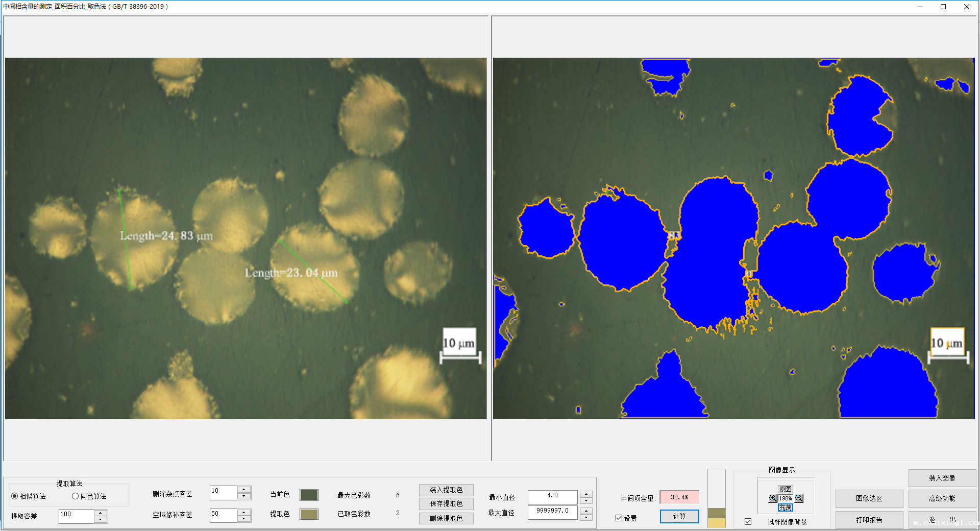
Task: Click the 当前色 dark green color swatch
Action: (x=309, y=495)
